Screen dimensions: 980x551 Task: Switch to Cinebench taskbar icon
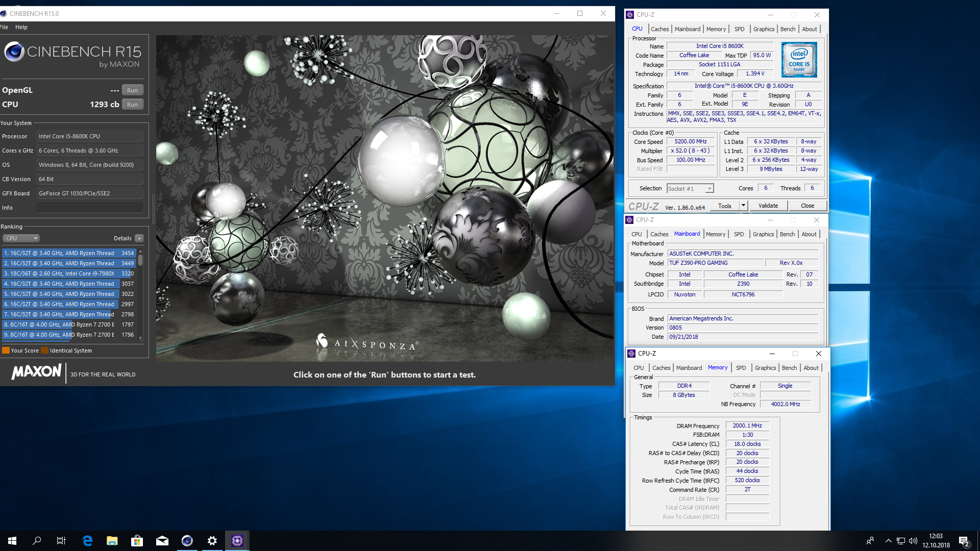[187, 541]
